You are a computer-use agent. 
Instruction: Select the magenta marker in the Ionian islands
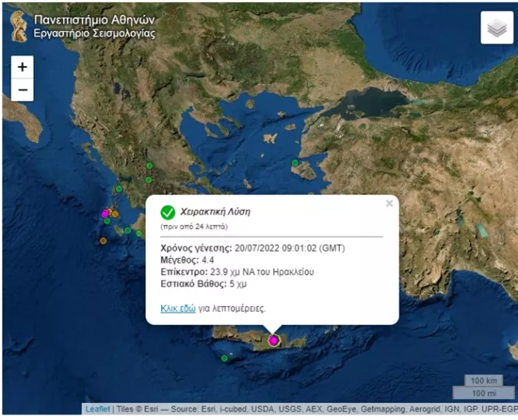tap(105, 213)
